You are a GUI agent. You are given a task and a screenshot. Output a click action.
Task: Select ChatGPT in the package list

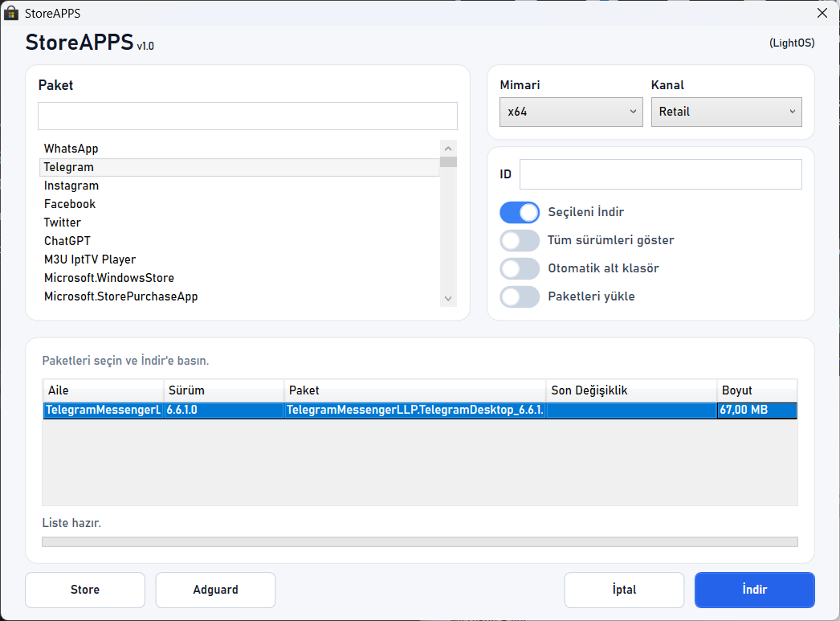coord(240,241)
